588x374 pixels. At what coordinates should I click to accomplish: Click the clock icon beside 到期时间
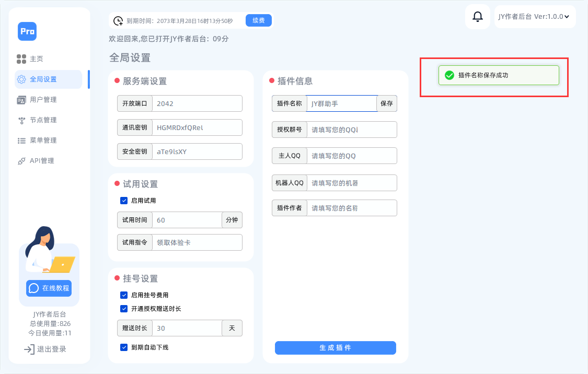coord(119,20)
